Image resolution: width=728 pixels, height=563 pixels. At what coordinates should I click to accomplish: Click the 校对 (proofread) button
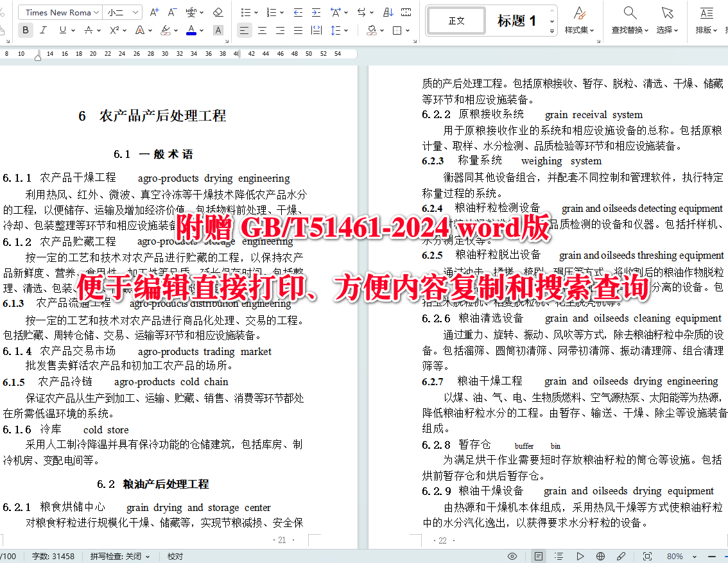pos(174,556)
